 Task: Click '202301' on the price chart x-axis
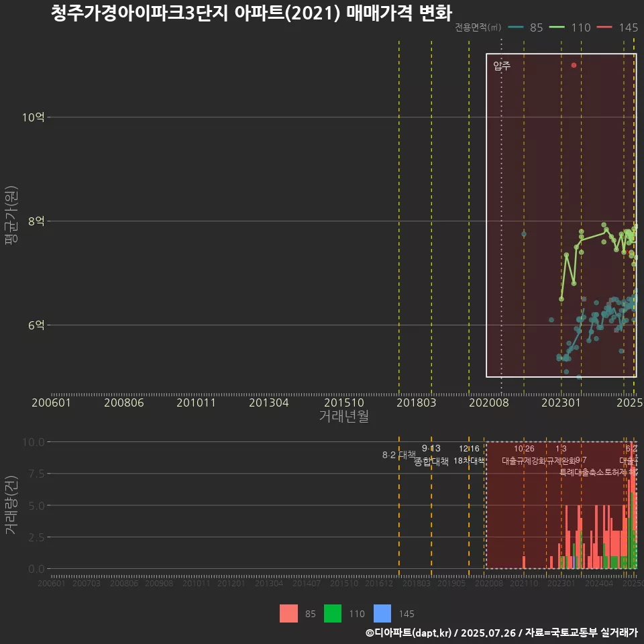[561, 402]
